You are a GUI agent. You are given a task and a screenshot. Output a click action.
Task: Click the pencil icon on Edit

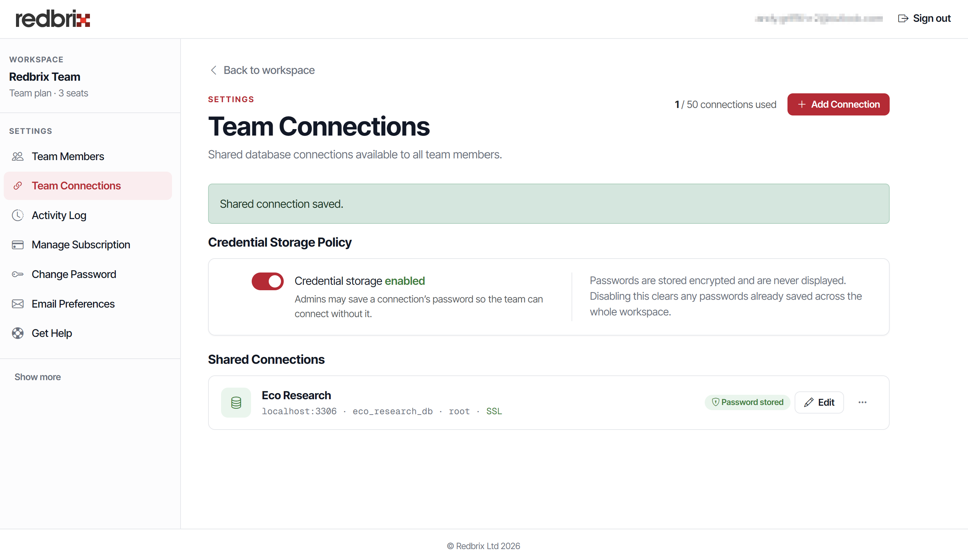pyautogui.click(x=809, y=402)
